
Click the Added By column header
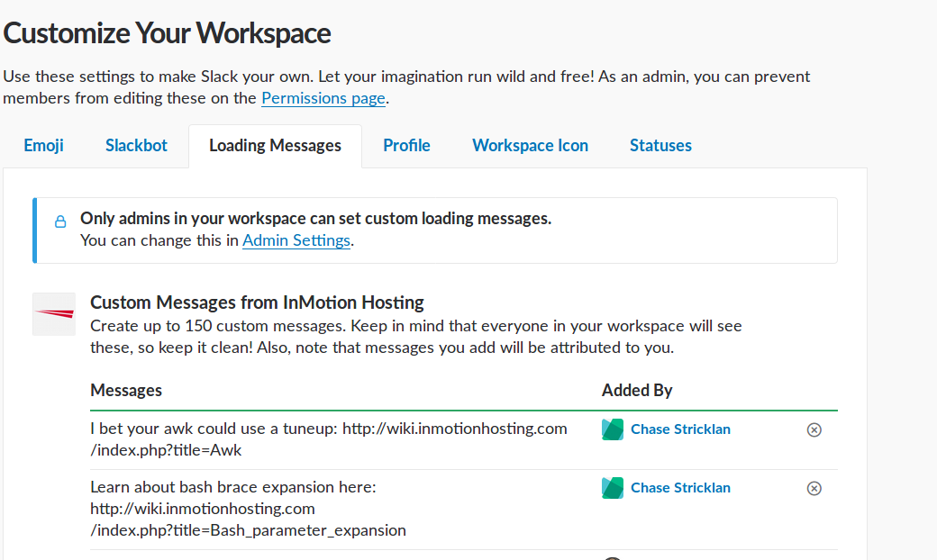point(637,390)
